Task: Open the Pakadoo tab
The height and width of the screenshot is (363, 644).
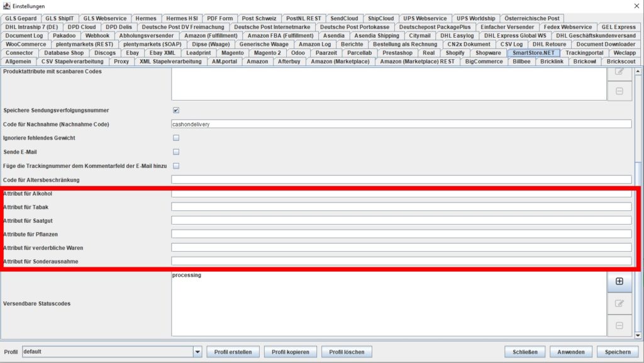Action: (64, 35)
